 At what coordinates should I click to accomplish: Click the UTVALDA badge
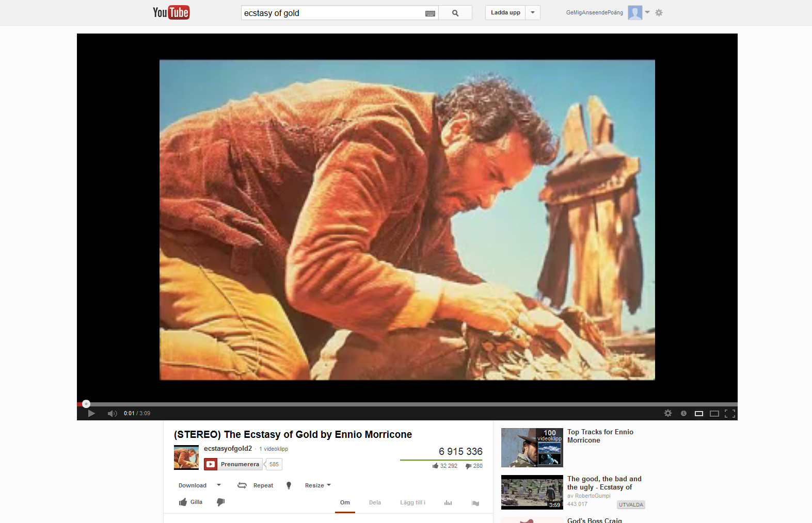pos(631,505)
